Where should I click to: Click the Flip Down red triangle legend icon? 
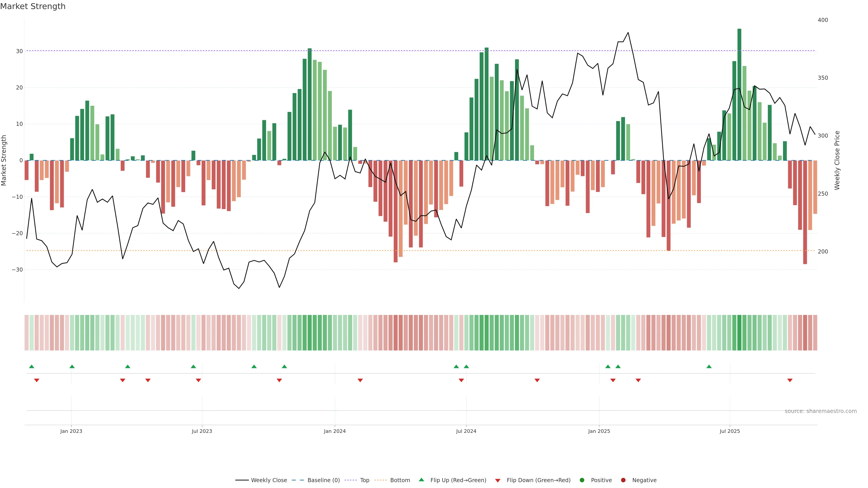[x=498, y=480]
